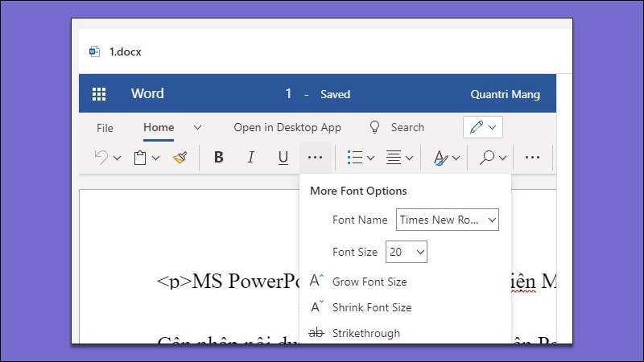Click the Styles icon with brush

(x=440, y=158)
